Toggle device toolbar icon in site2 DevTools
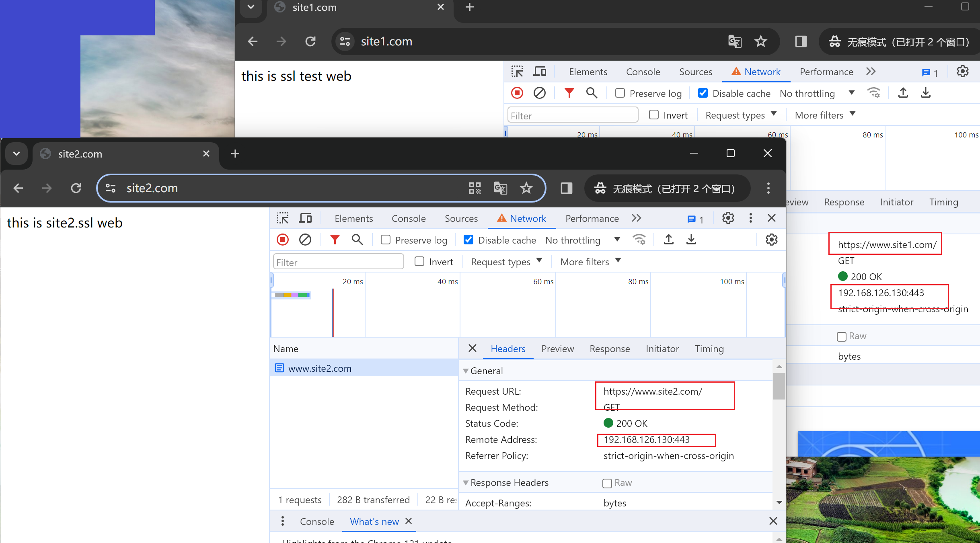980x543 pixels. coord(305,218)
